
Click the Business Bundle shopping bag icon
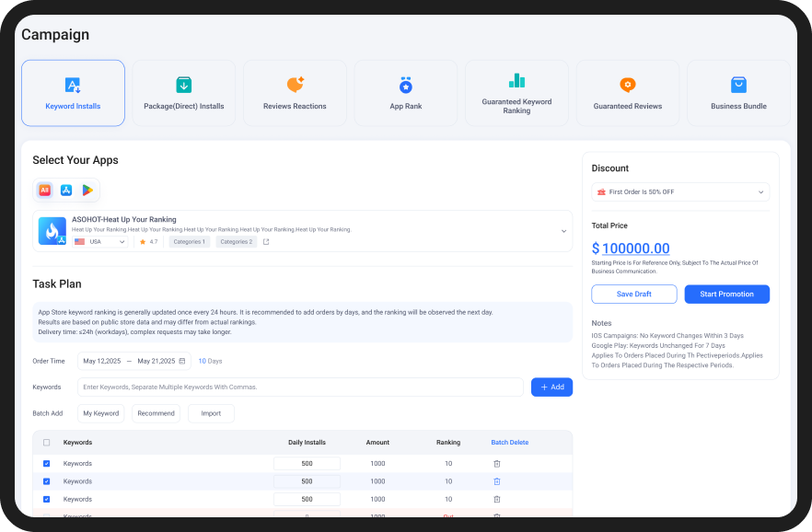tap(738, 85)
